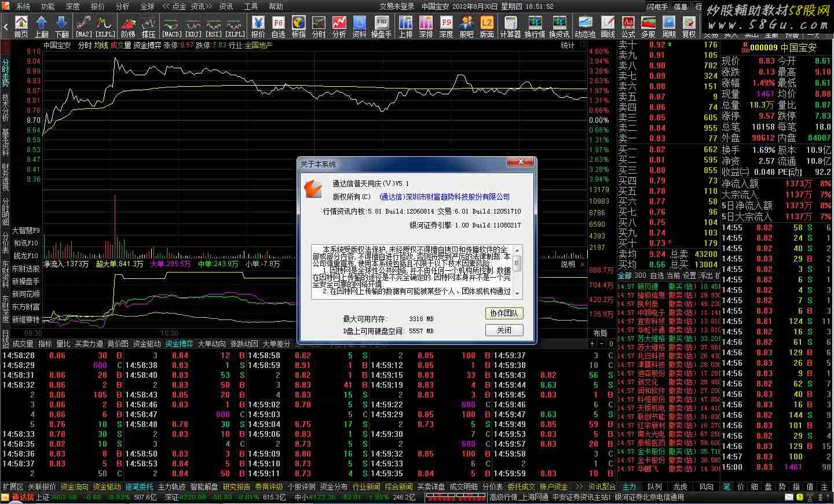Open the 报价 quote list icon
This screenshot has height=504, width=834.
click(258, 27)
